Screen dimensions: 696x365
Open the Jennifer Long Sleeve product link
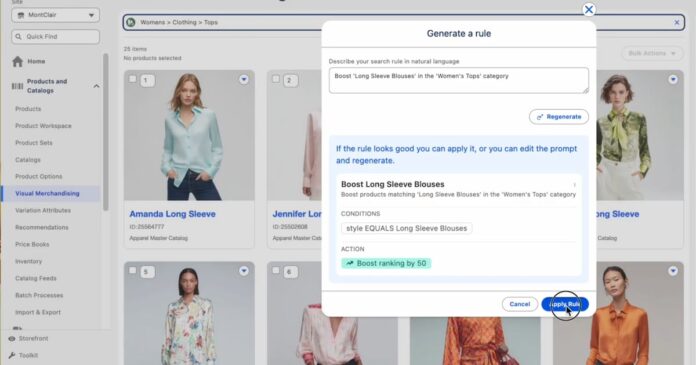pyautogui.click(x=297, y=214)
